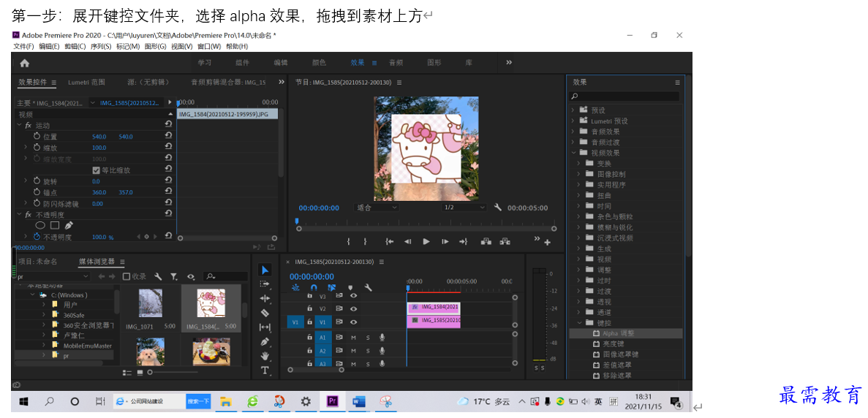Open the 剪辑(C) menu
Viewport: 868px width, 418px height.
[75, 46]
